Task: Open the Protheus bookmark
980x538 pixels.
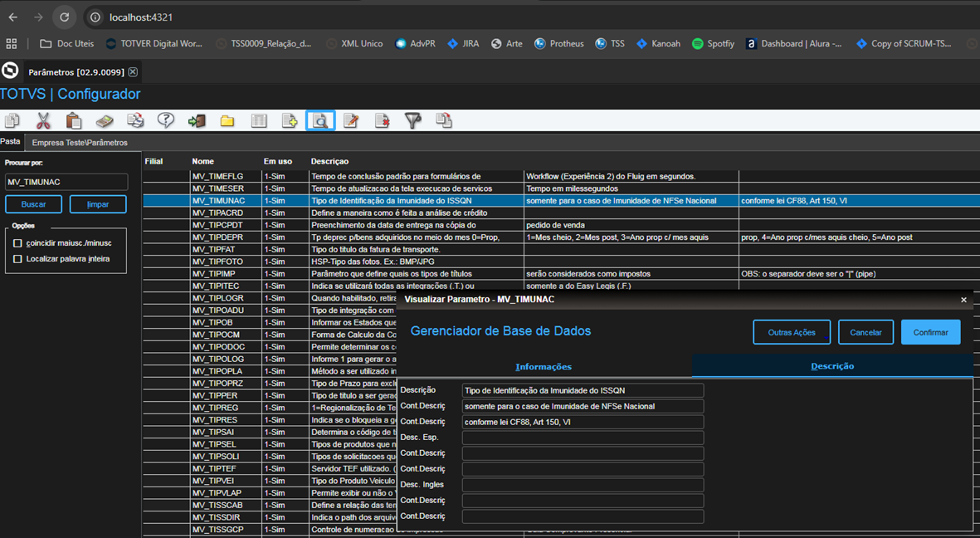Action: click(559, 44)
